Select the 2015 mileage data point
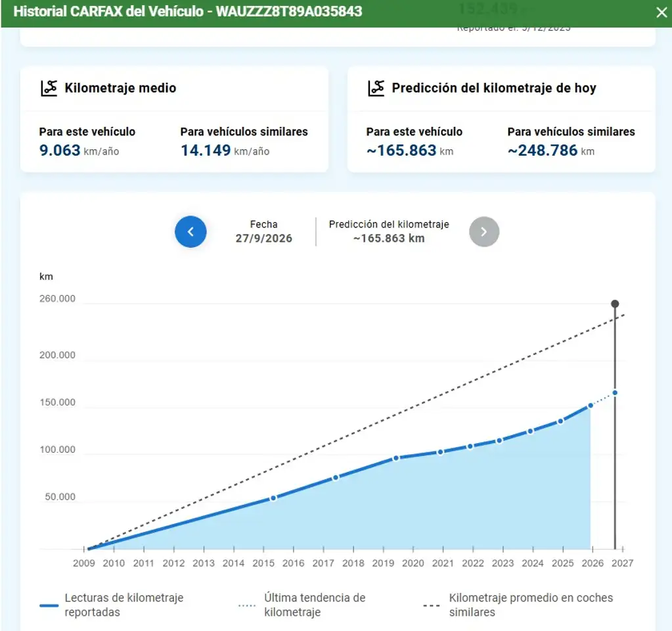 tap(273, 498)
